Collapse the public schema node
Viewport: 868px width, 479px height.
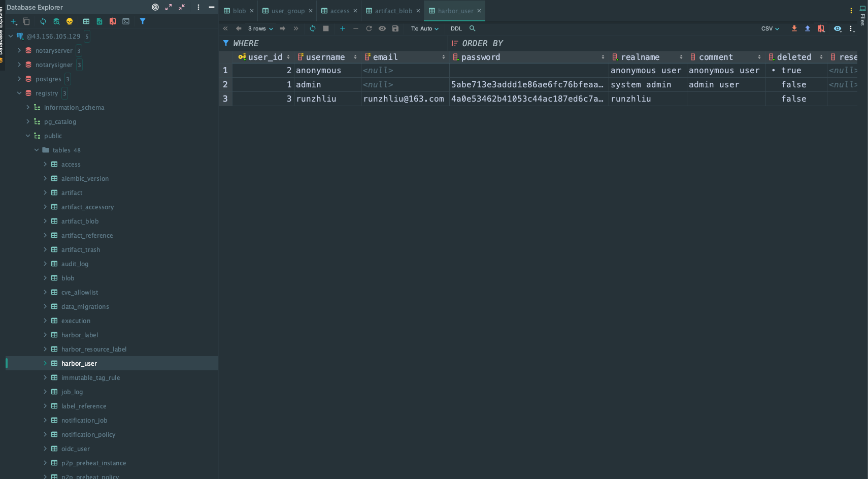28,136
